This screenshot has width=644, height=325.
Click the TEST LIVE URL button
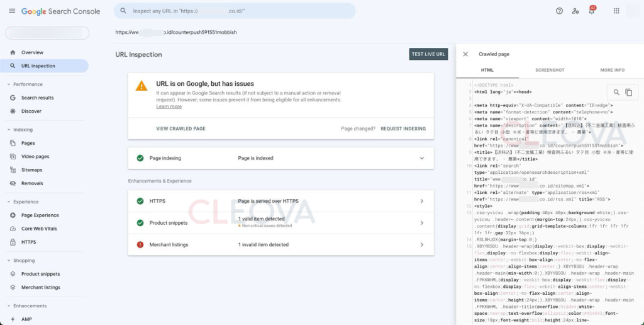pos(428,54)
